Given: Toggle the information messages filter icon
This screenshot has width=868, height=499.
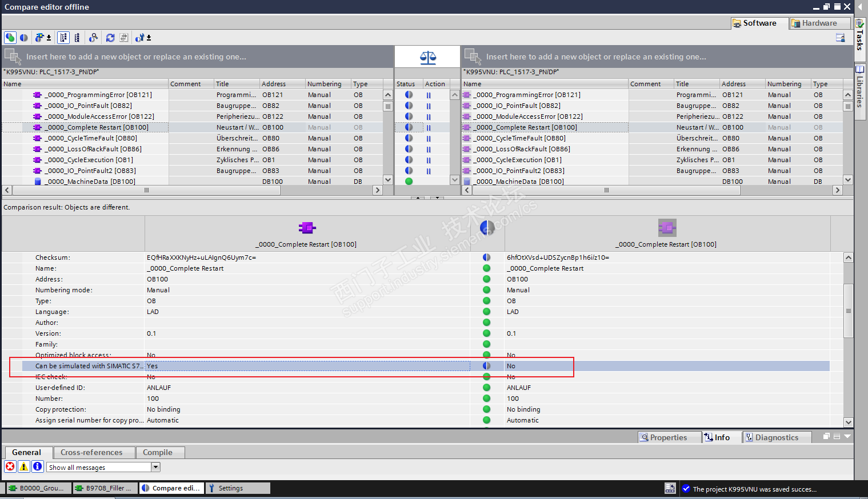Looking at the screenshot, I should (x=38, y=466).
